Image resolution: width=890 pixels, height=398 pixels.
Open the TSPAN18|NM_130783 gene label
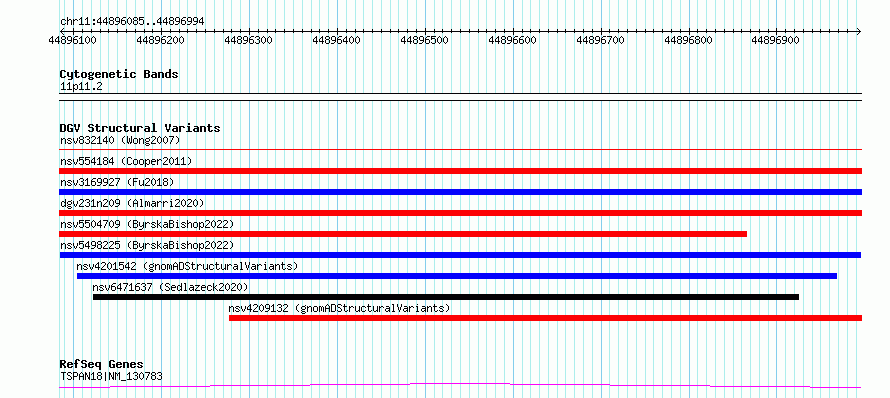(x=111, y=376)
